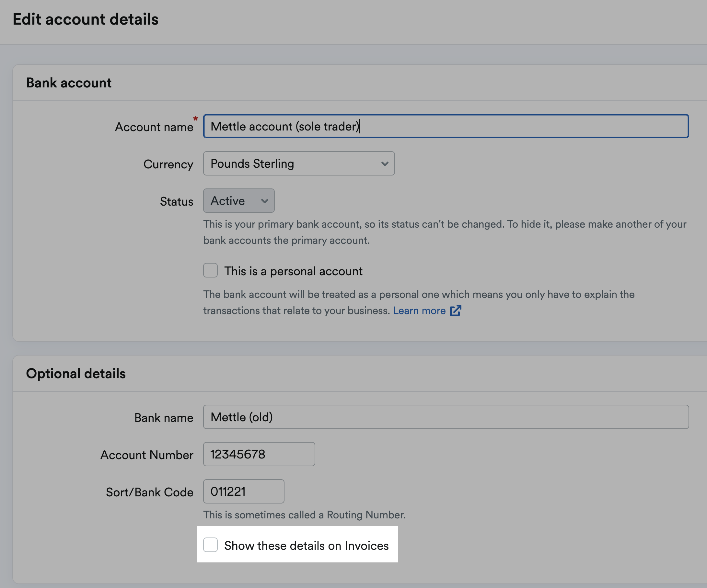Click the 'Sort/Bank Code' field label
Image resolution: width=707 pixels, height=588 pixels.
pos(149,492)
